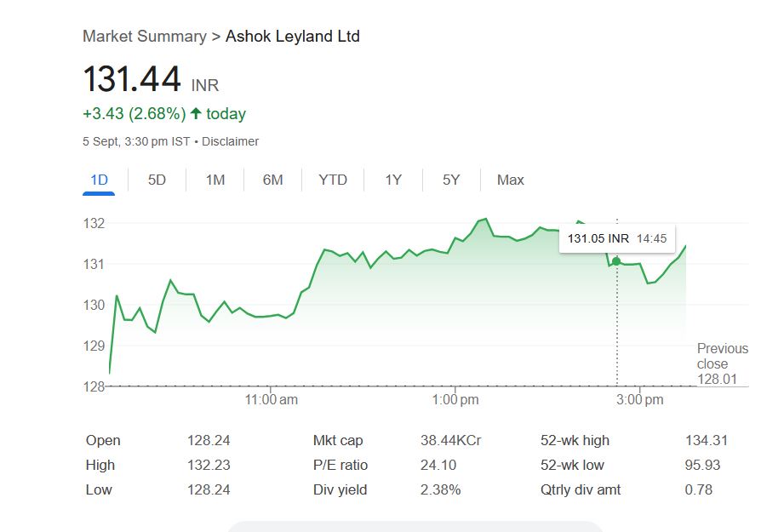Click the green chart marker dot at 14:45

click(616, 261)
